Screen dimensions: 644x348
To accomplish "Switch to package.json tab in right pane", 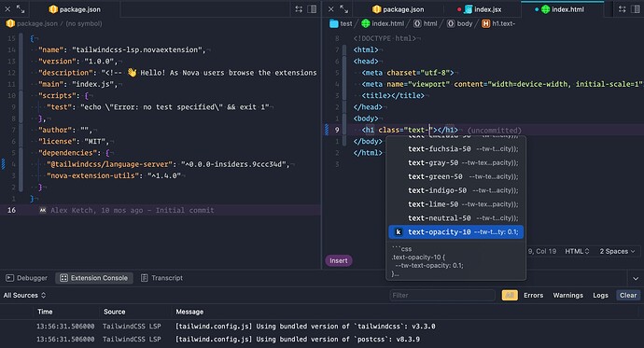I will click(x=398, y=9).
